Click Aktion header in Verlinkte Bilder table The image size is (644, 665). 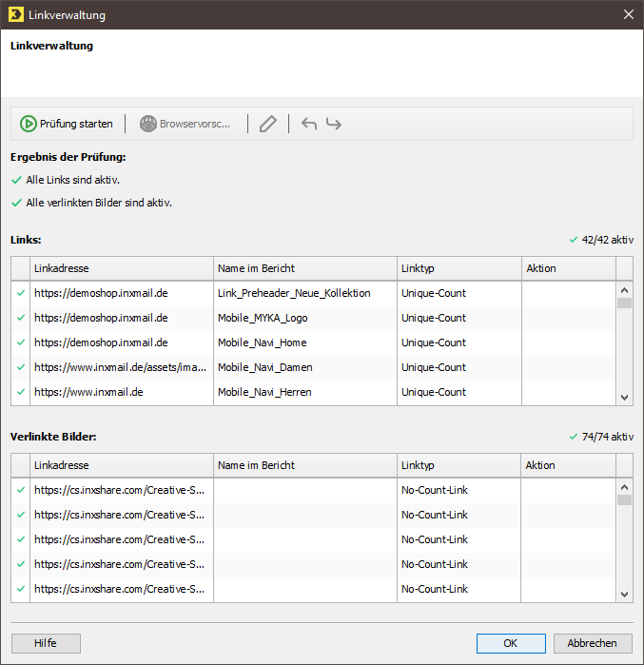click(x=568, y=465)
